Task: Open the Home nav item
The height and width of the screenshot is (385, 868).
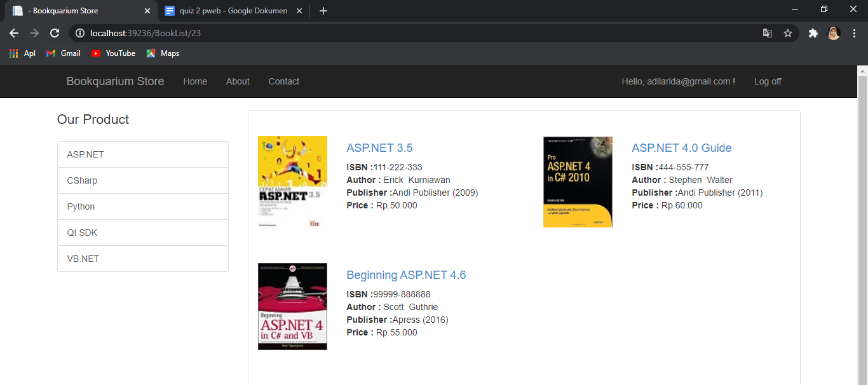Action: click(x=195, y=81)
